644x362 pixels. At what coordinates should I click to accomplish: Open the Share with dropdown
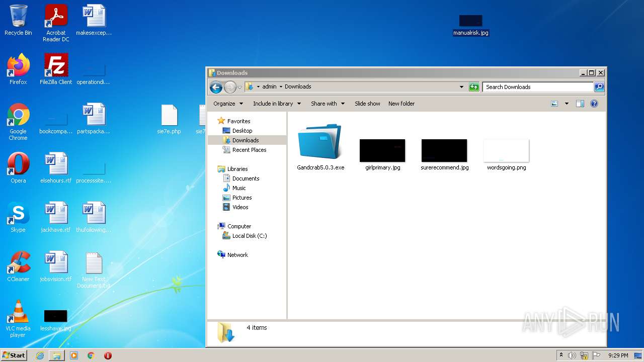(x=328, y=104)
